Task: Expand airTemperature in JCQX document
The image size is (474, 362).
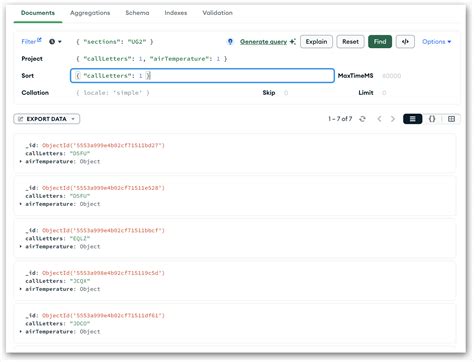Action: [x=21, y=289]
